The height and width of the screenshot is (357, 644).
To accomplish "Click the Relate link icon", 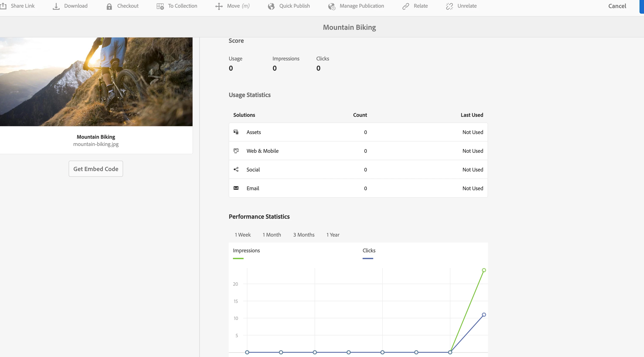I will 406,6.
